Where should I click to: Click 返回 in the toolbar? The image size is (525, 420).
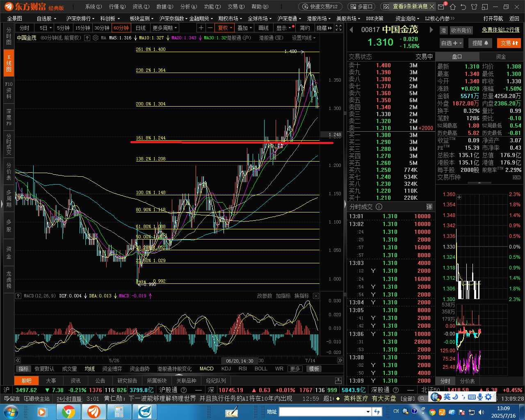(x=514, y=18)
